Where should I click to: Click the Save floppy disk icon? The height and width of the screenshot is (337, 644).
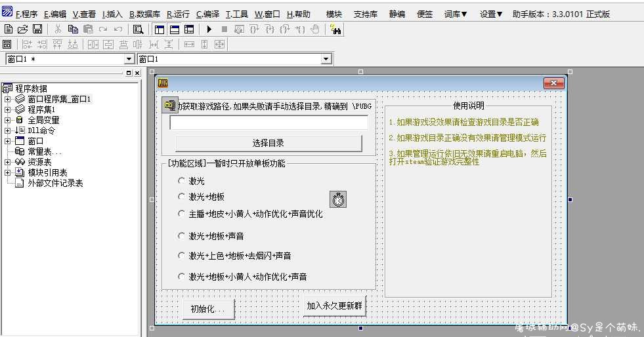tap(37, 29)
